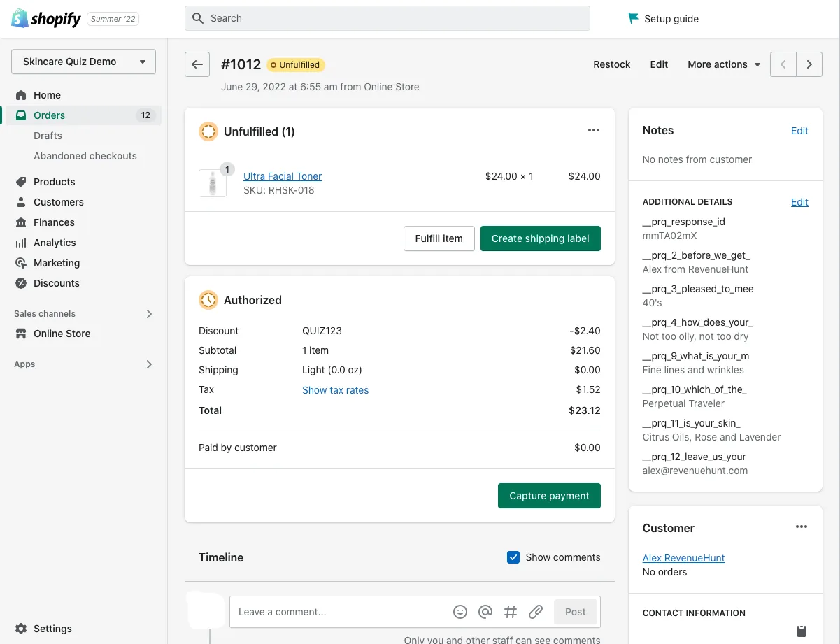This screenshot has height=644, width=840.
Task: Open Unfulfilled card three-dot menu
Action: coord(594,130)
